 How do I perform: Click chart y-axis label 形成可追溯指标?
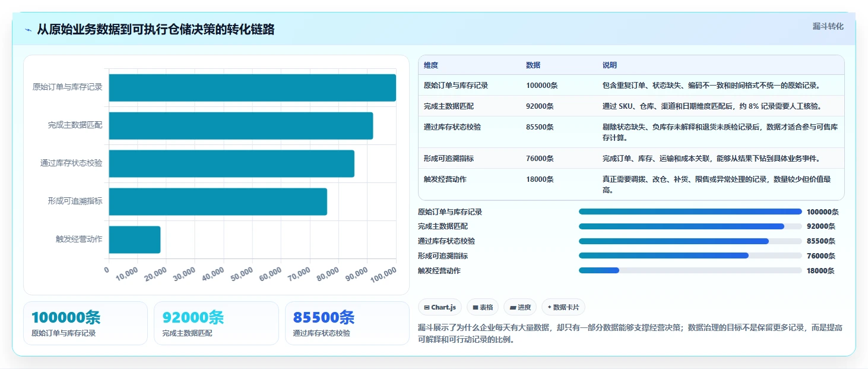[75, 201]
